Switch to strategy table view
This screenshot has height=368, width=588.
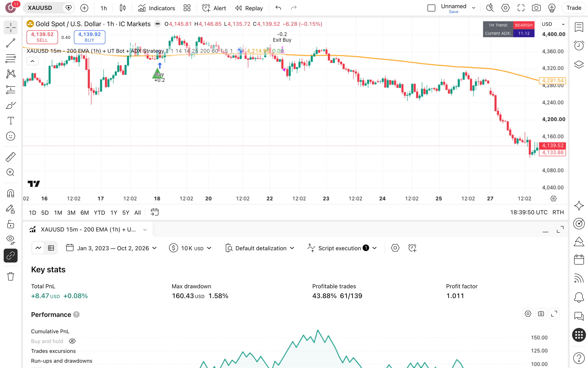click(x=51, y=248)
